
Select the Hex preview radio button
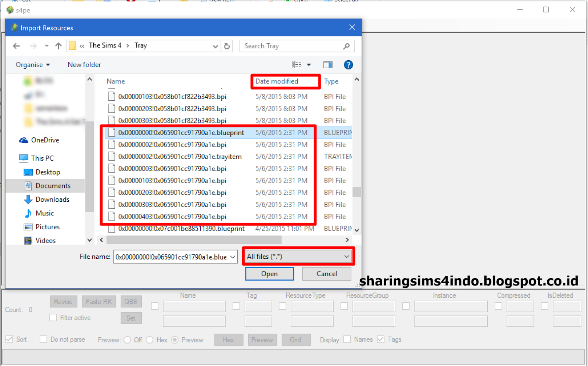pos(150,340)
